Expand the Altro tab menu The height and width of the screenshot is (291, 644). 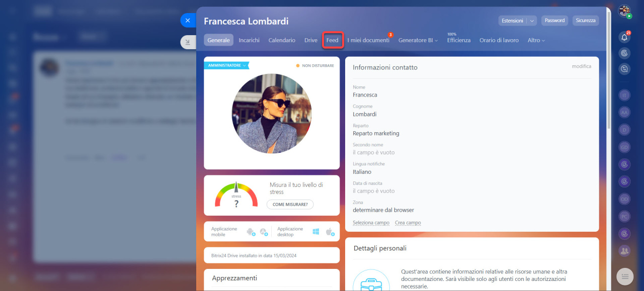point(536,40)
